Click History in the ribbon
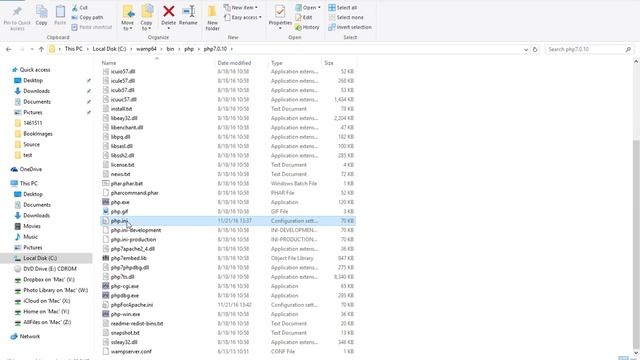This screenshot has width=640, height=360. [x=307, y=27]
